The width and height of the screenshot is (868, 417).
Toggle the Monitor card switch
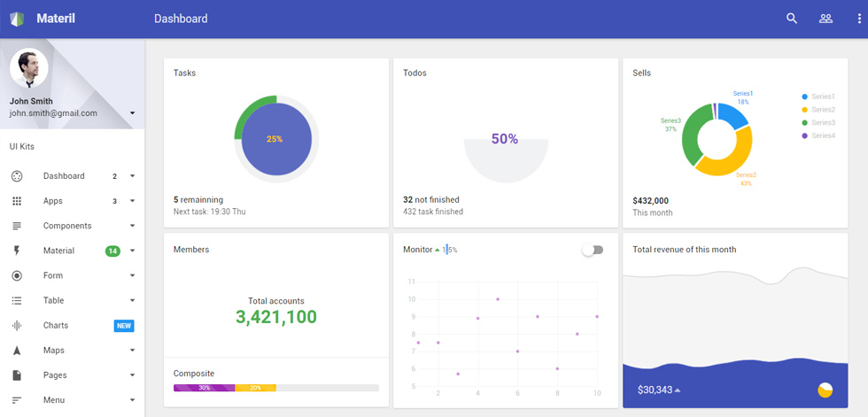coord(593,250)
